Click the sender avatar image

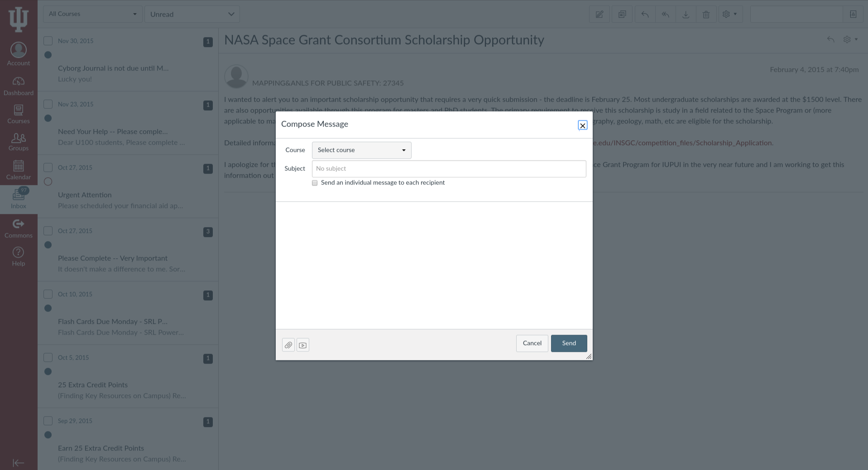236,76
